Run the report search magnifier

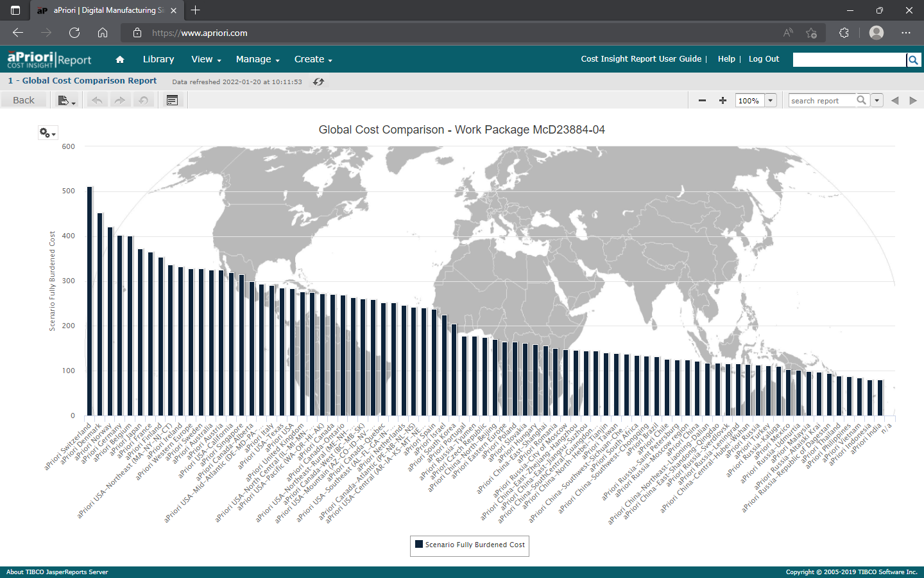click(x=862, y=100)
